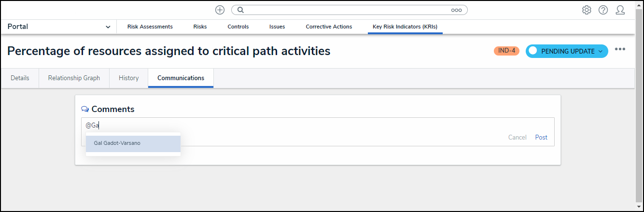Open the help question mark icon
644x212 pixels.
(x=603, y=10)
